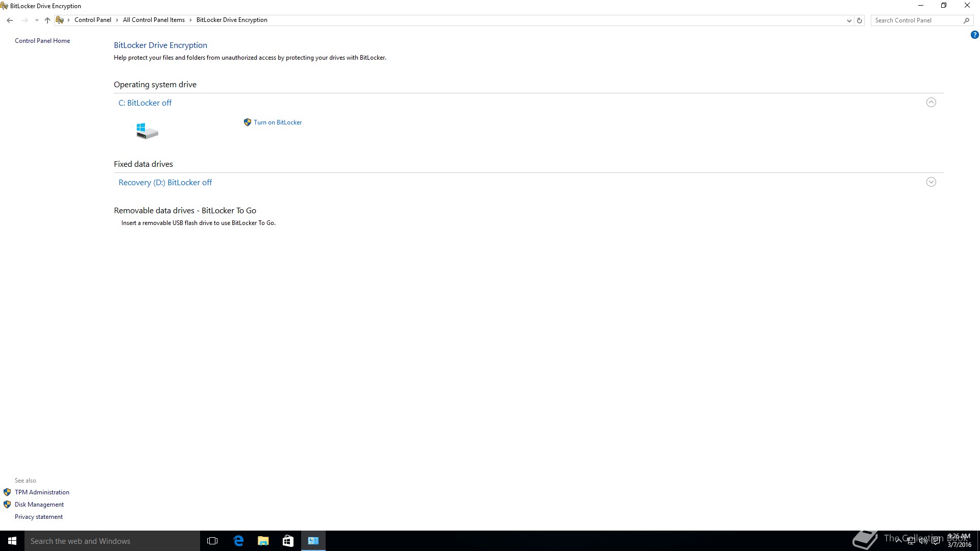Refresh the Control Panel view

860,21
